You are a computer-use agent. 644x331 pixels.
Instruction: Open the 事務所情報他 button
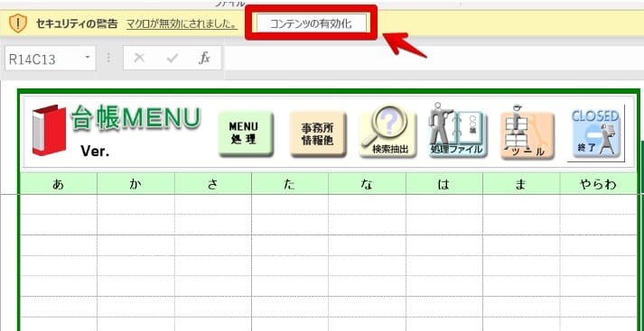[318, 133]
